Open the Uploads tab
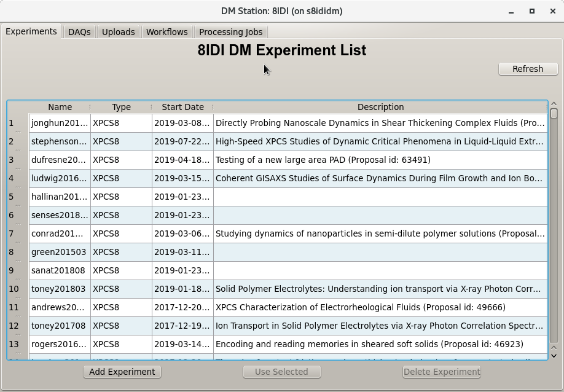 point(118,32)
